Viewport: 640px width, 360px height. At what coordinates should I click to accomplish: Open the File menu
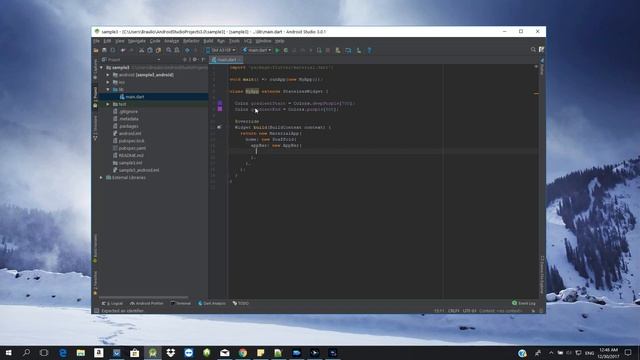pyautogui.click(x=96, y=41)
